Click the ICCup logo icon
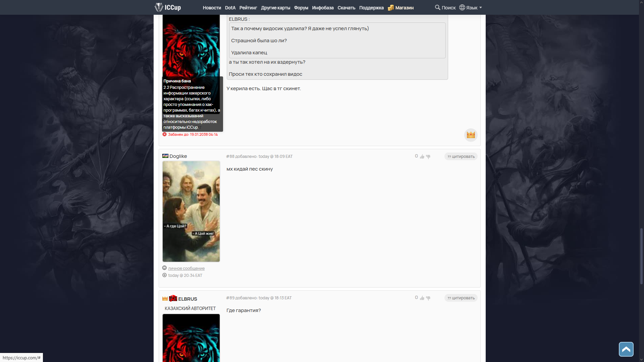Viewport: 644px width, 362px height. pos(159,7)
